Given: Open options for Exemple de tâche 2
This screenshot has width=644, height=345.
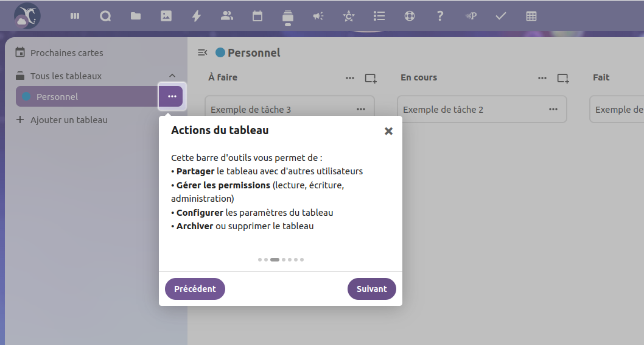Looking at the screenshot, I should [553, 109].
